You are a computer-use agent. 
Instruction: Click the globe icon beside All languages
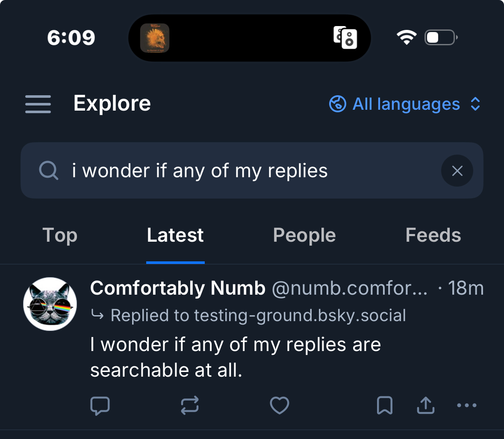(x=337, y=104)
